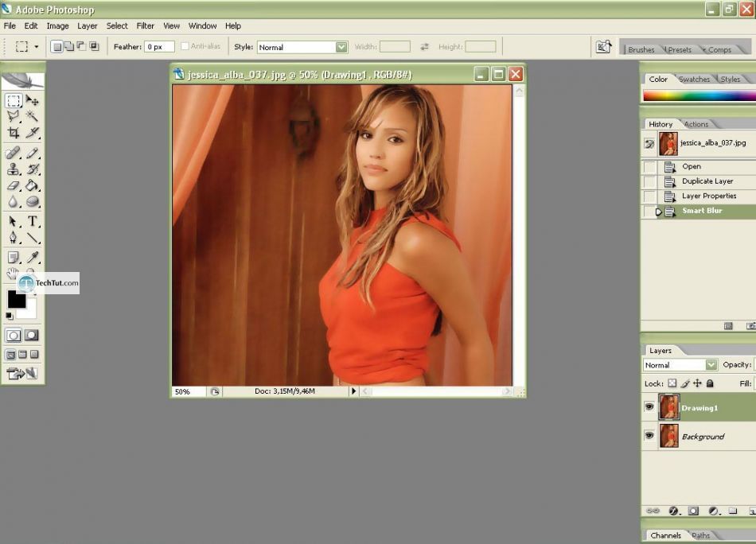Viewport: 756px width, 544px height.
Task: Open the Filter menu
Action: point(145,25)
